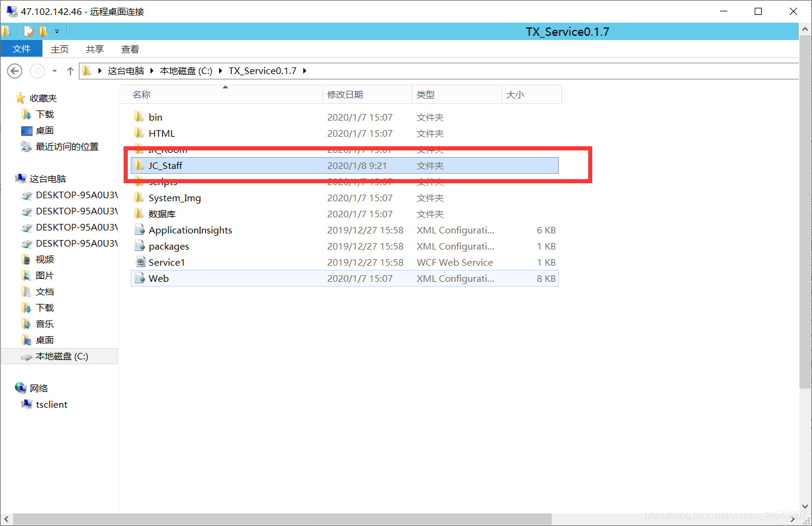Switch to the 共享 ribbon tab
Image resolution: width=812 pixels, height=526 pixels.
pos(94,50)
